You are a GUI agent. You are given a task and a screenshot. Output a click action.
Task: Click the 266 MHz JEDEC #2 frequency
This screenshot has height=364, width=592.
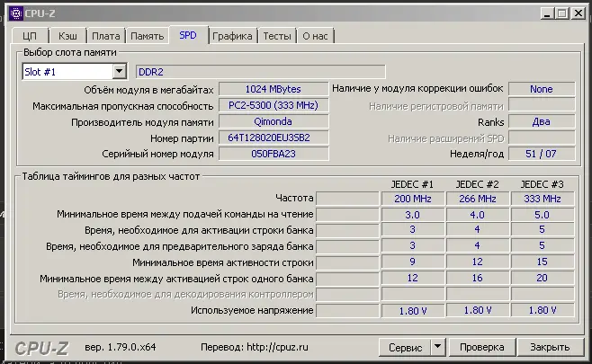coord(477,199)
